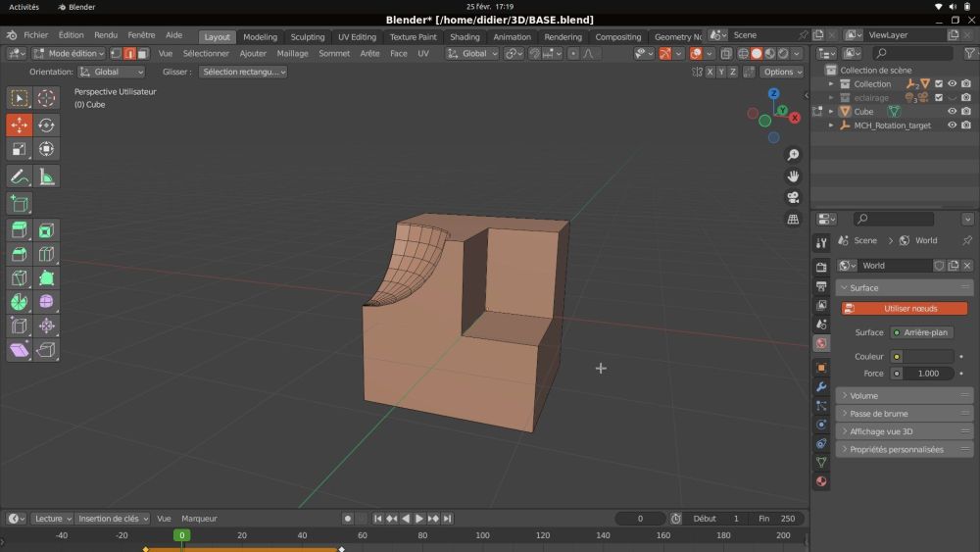Image resolution: width=980 pixels, height=552 pixels.
Task: Hide MCH_Rotation_target in viewport
Action: (952, 125)
